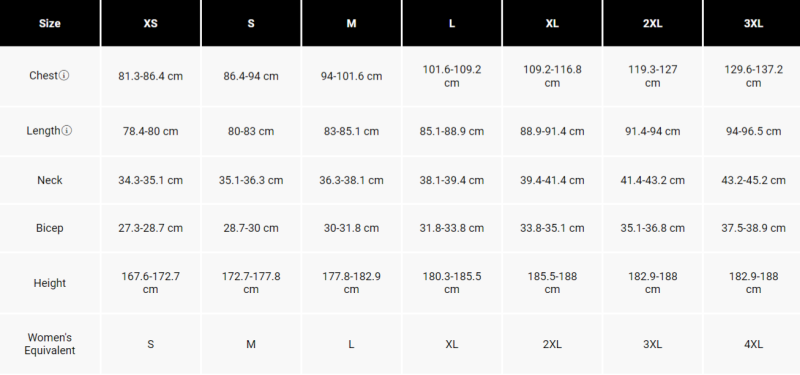Viewport: 800px width, 375px height.
Task: Select the 88.9-91.4 cm length cell
Action: point(553,131)
